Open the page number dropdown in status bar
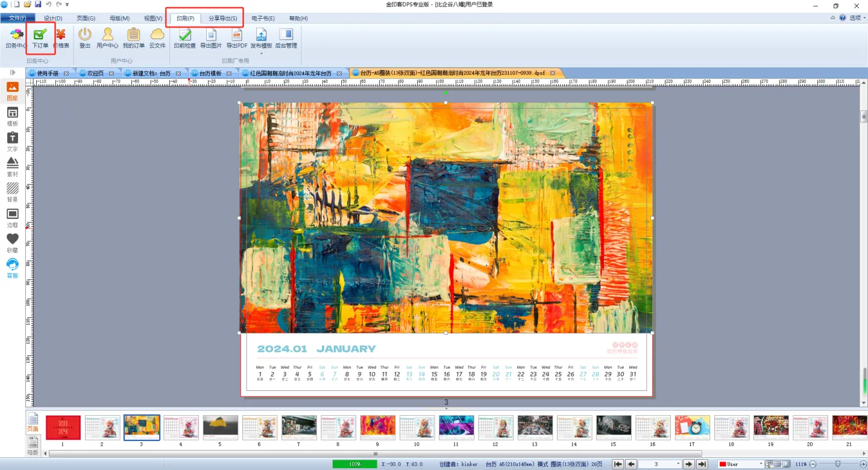 pos(678,464)
